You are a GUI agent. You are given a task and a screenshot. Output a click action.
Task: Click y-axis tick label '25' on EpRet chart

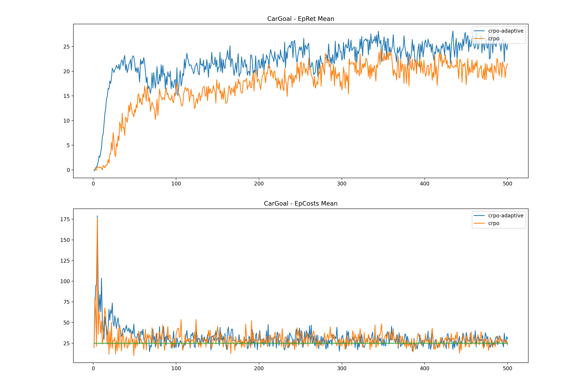[67, 47]
